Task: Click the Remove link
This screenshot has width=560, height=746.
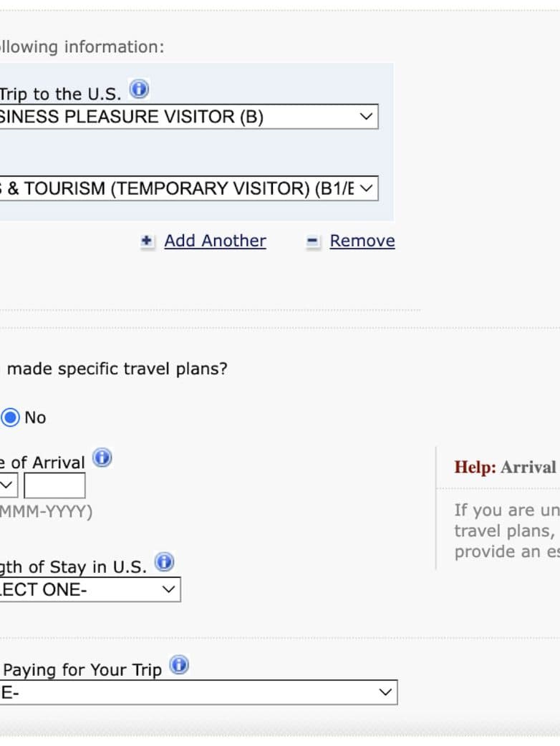Action: (x=362, y=241)
